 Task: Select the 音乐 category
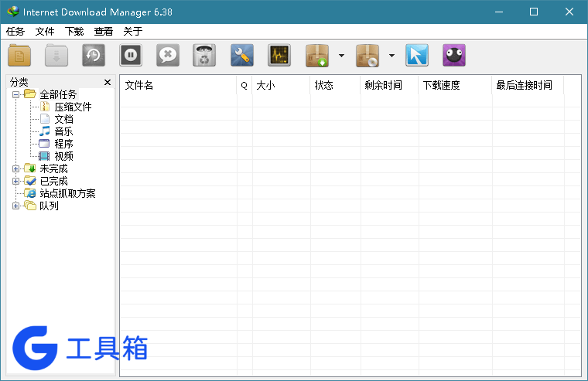click(x=63, y=132)
